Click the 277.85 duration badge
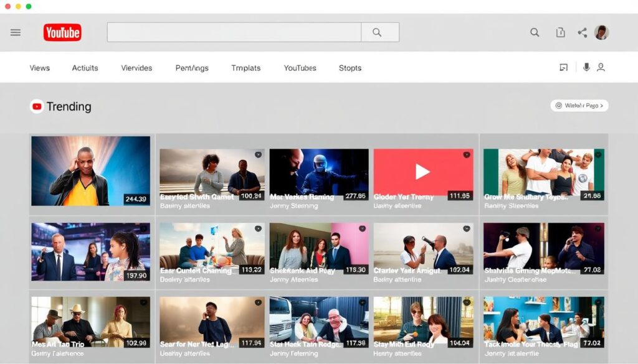This screenshot has width=638, height=364. coord(355,196)
